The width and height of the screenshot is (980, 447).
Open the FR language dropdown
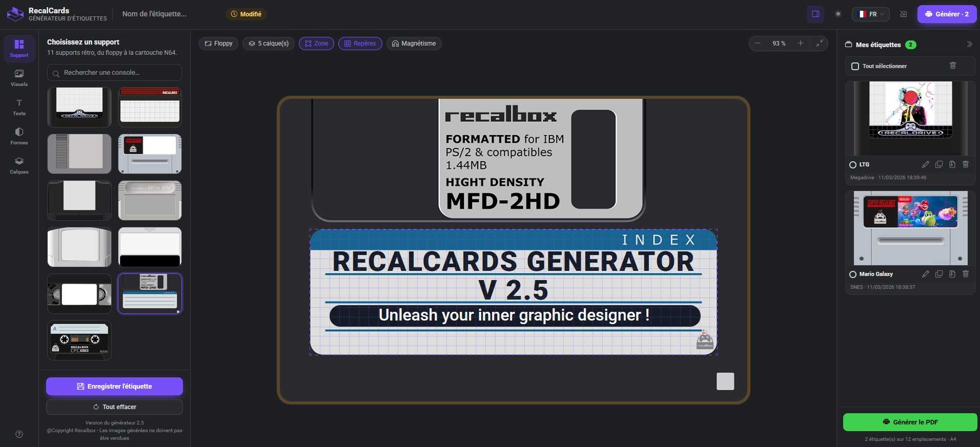pyautogui.click(x=871, y=14)
